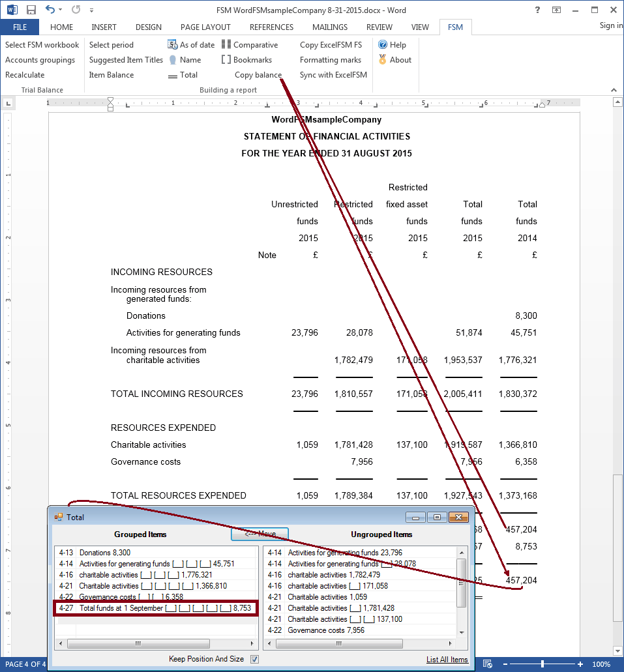The image size is (624, 672).
Task: Click up arrow of Ungrouped Items scrollbar
Action: pyautogui.click(x=462, y=552)
